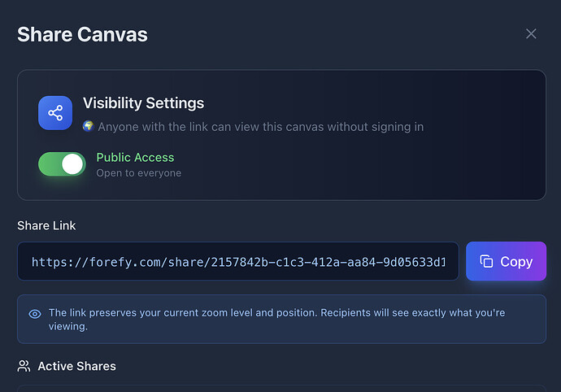Click the people icon beside Active Shares
This screenshot has height=392, width=561.
tap(24, 366)
